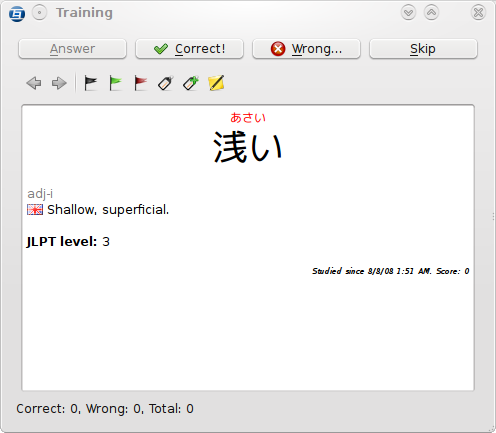Click the application icon in title bar
The width and height of the screenshot is (496, 433).
(17, 13)
